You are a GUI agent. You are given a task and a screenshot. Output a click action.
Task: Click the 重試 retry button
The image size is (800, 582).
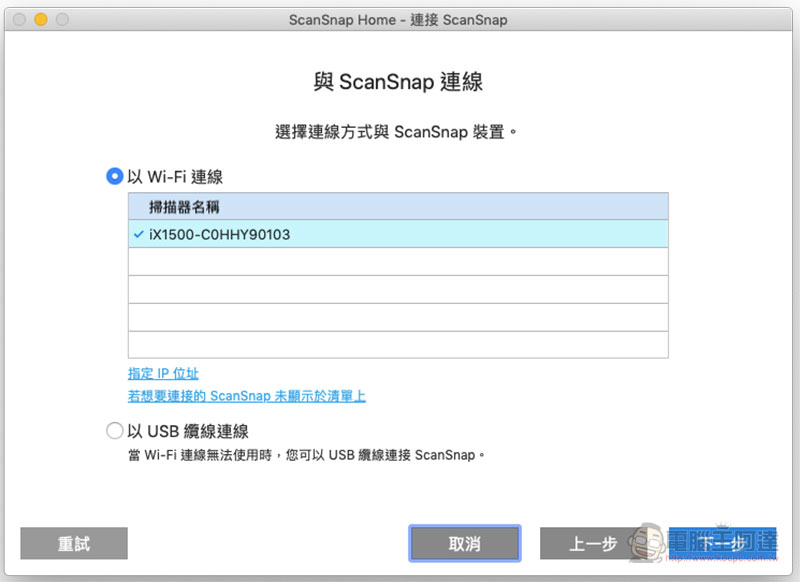tap(74, 543)
